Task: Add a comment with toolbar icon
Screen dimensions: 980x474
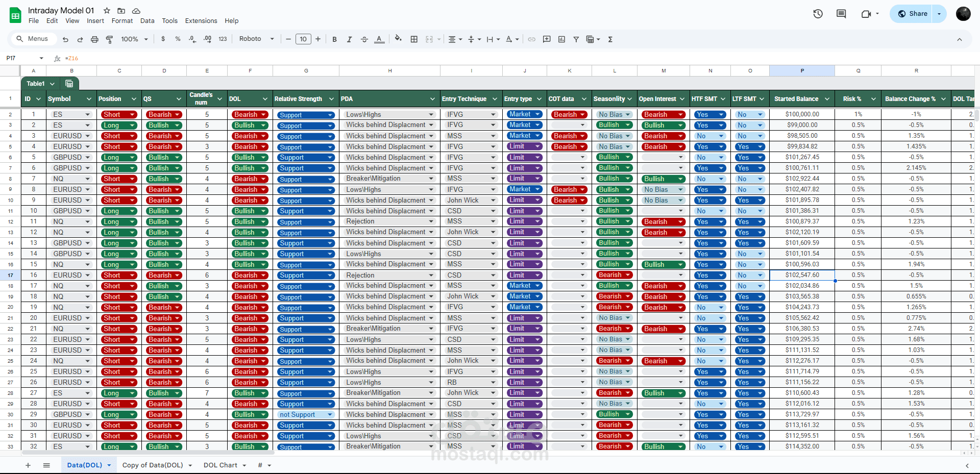Action: pyautogui.click(x=547, y=39)
